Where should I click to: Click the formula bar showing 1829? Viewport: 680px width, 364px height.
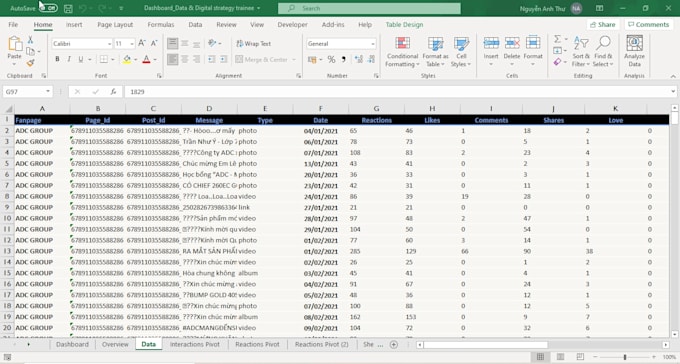point(397,92)
